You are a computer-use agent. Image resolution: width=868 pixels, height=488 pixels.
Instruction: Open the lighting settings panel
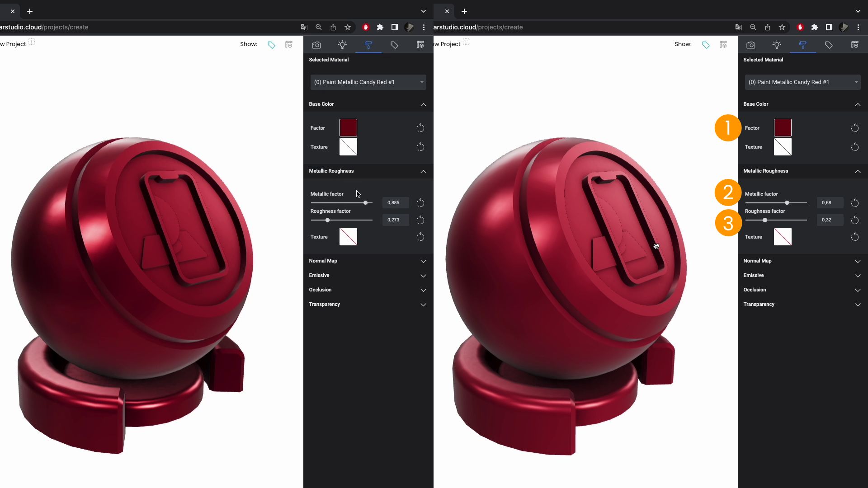[343, 45]
